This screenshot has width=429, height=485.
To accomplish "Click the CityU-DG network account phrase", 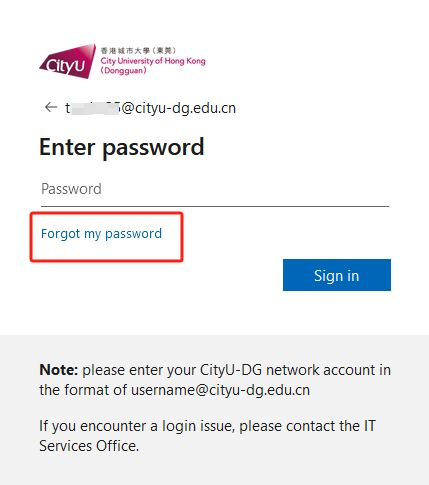I will coord(276,370).
